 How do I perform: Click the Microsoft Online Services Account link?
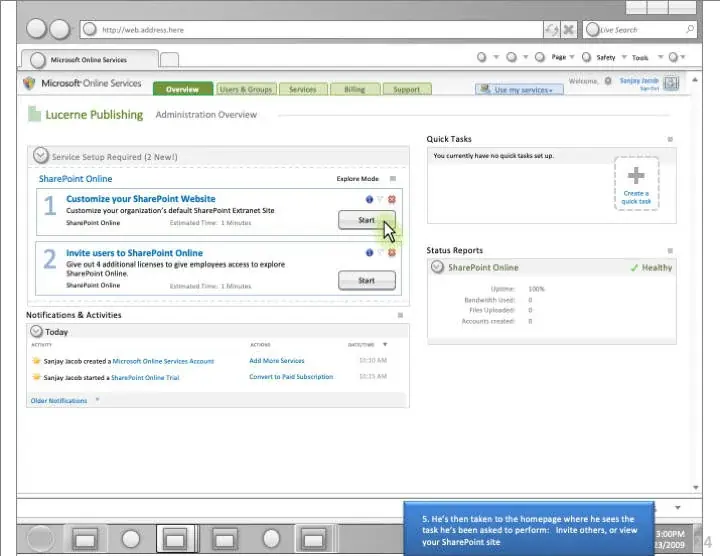163,361
